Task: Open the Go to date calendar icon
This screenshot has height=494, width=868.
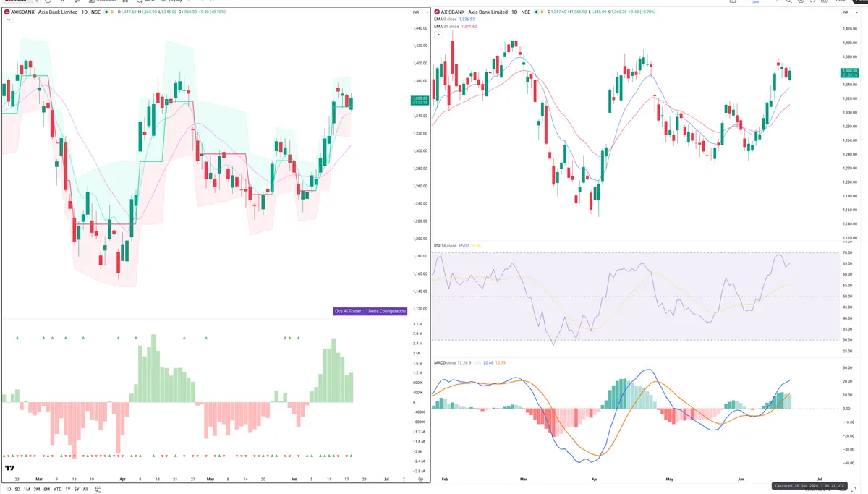Action: (x=98, y=489)
